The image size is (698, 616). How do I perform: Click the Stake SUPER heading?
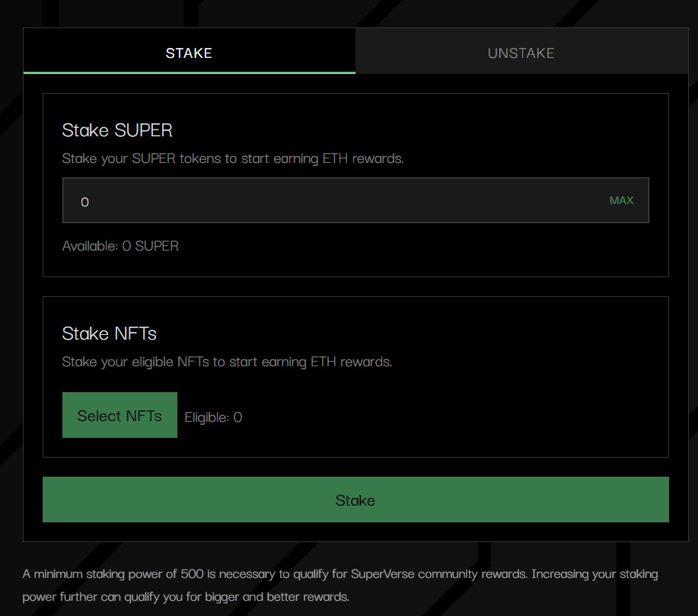(x=117, y=130)
